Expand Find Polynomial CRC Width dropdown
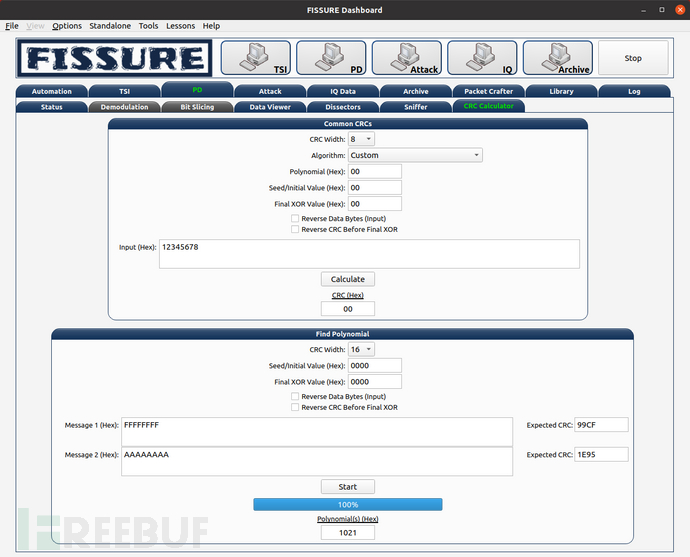Screen dimensions: 690x557 click(x=361, y=349)
